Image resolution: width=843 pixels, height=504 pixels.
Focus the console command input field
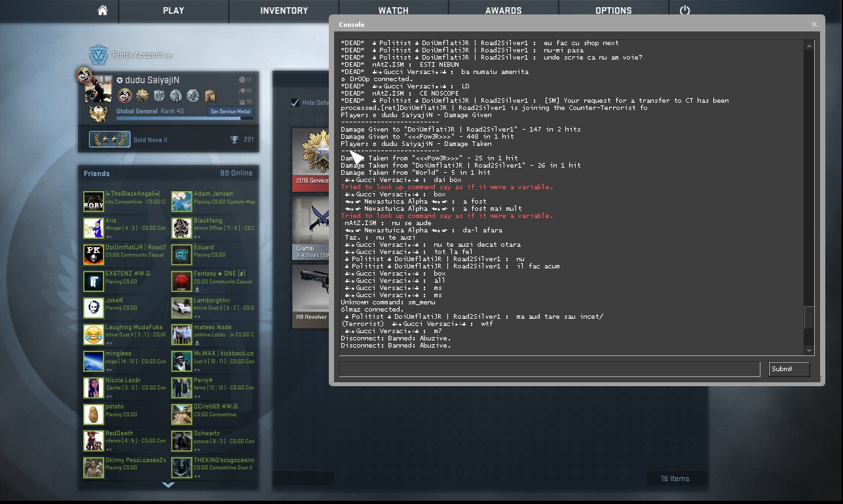(550, 369)
